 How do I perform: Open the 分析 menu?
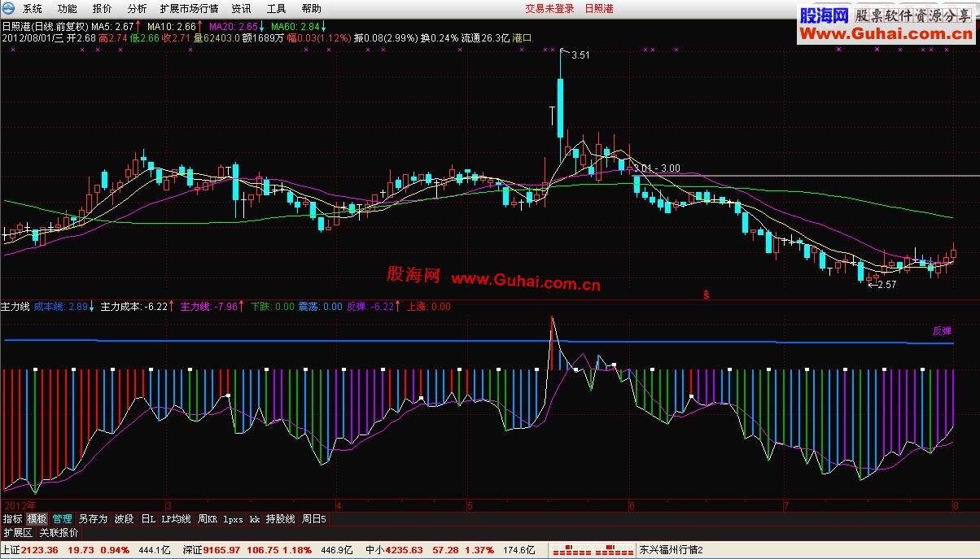coord(138,9)
